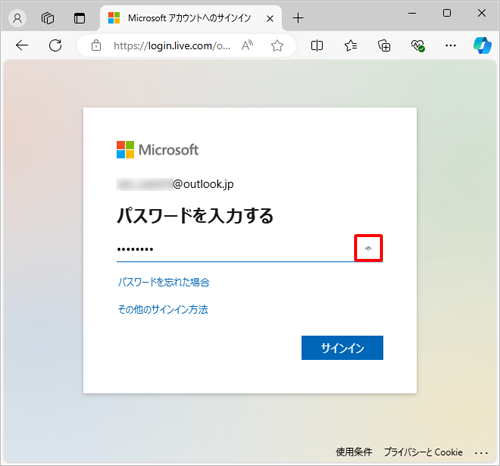500x466 pixels.
Task: Start Read aloud in address bar
Action: point(247,45)
